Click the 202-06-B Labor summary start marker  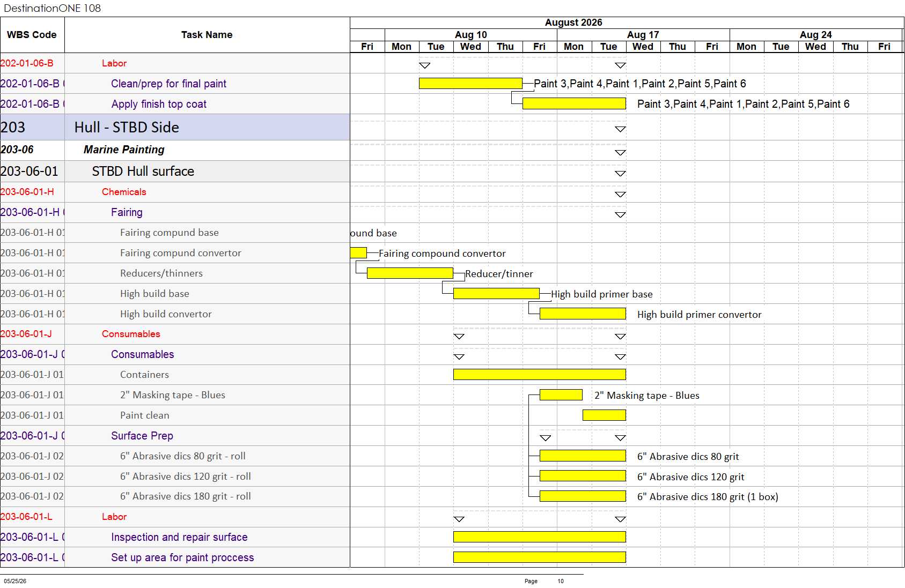pyautogui.click(x=424, y=65)
